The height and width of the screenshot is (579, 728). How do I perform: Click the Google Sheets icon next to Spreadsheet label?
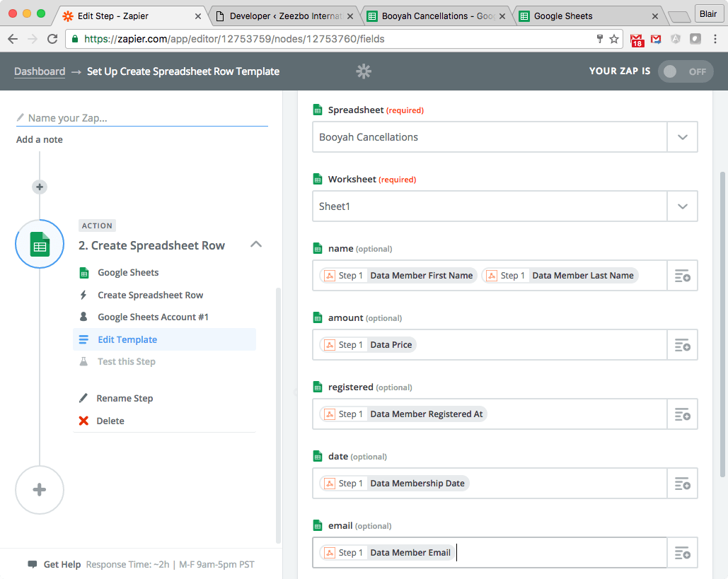[318, 110]
